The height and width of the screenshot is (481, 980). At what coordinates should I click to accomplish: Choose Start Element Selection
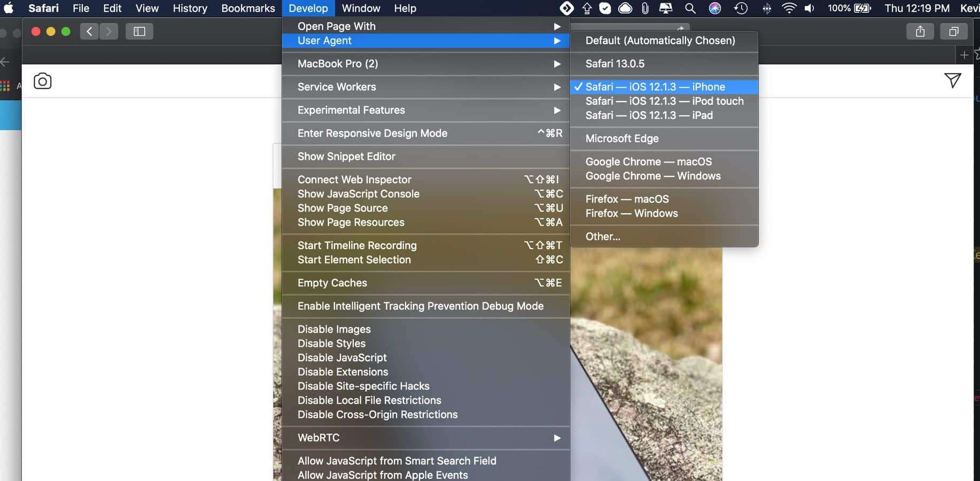coord(426,260)
